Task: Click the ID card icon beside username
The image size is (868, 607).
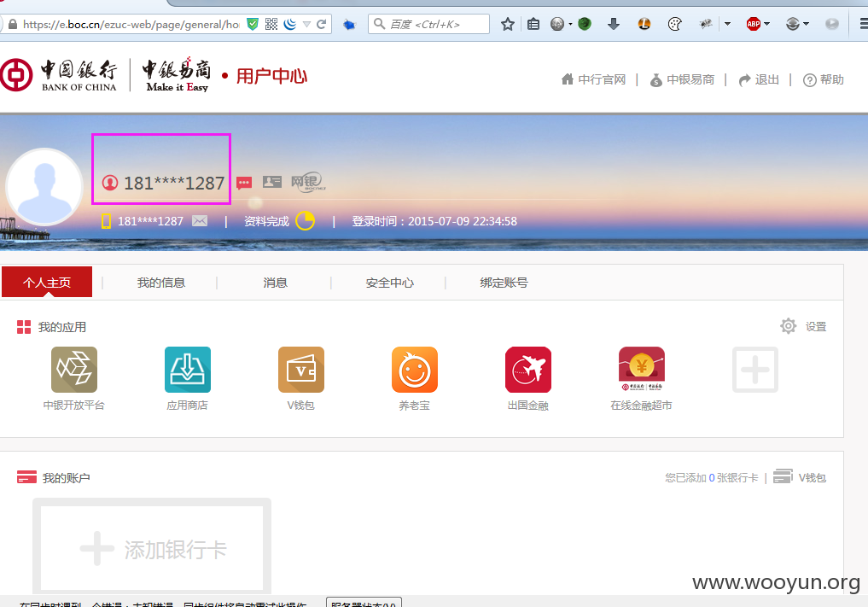Action: (x=271, y=181)
